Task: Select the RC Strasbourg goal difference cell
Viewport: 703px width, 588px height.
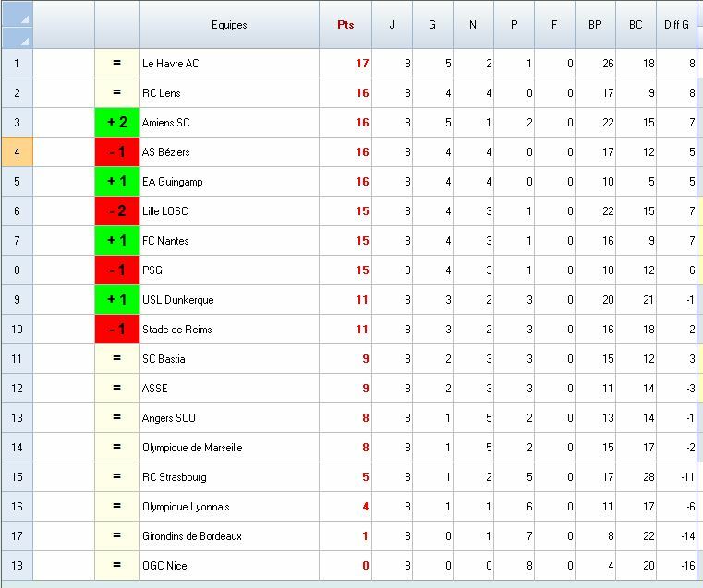Action: 676,477
